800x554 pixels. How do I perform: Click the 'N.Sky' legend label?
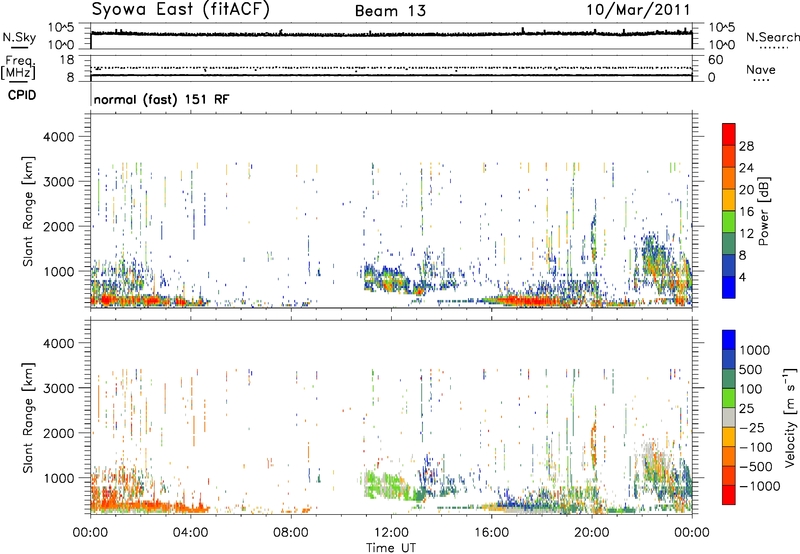coord(19,37)
